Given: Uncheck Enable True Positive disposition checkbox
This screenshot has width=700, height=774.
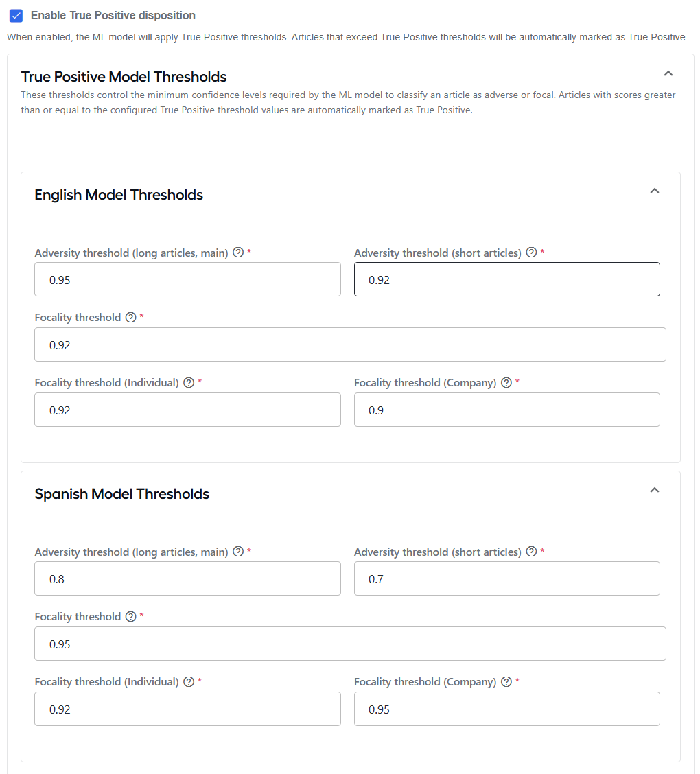Looking at the screenshot, I should (x=16, y=16).
